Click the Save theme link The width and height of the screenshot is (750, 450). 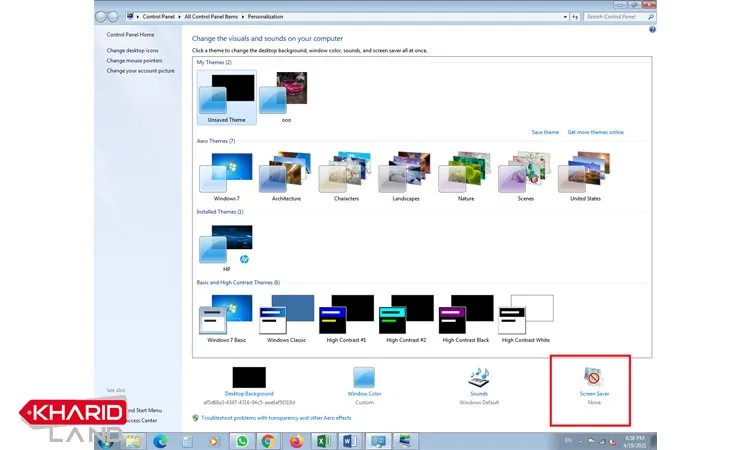545,132
